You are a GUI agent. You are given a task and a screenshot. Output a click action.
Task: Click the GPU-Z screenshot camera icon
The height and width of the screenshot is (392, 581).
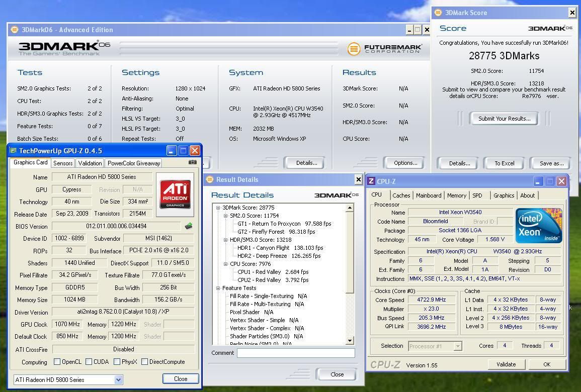[x=192, y=162]
